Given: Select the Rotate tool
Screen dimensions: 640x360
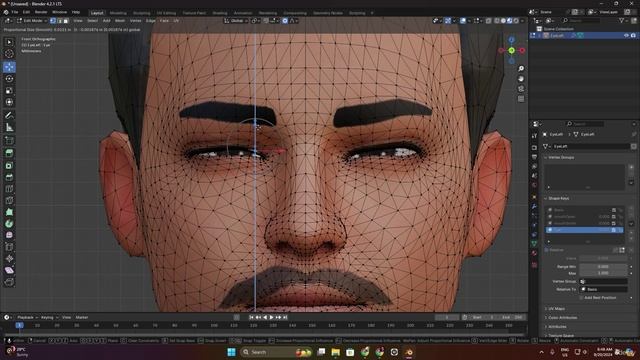Looking at the screenshot, I should [x=9, y=79].
